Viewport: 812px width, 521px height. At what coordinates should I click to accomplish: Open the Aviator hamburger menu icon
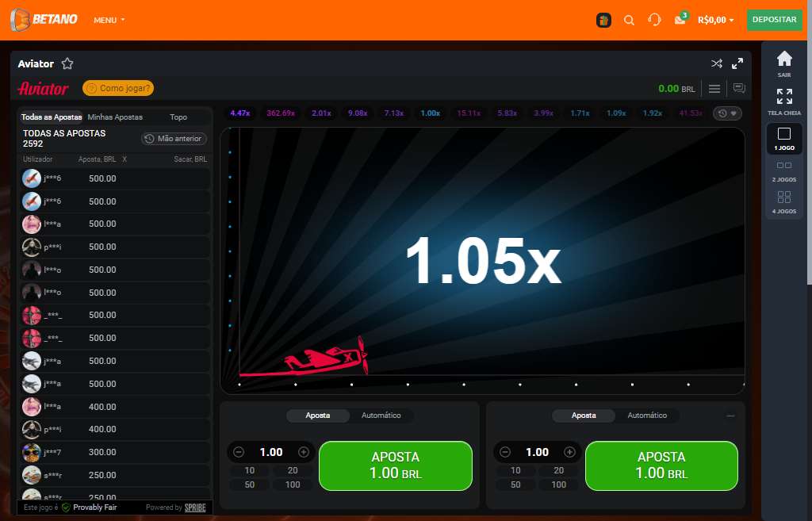tap(714, 89)
